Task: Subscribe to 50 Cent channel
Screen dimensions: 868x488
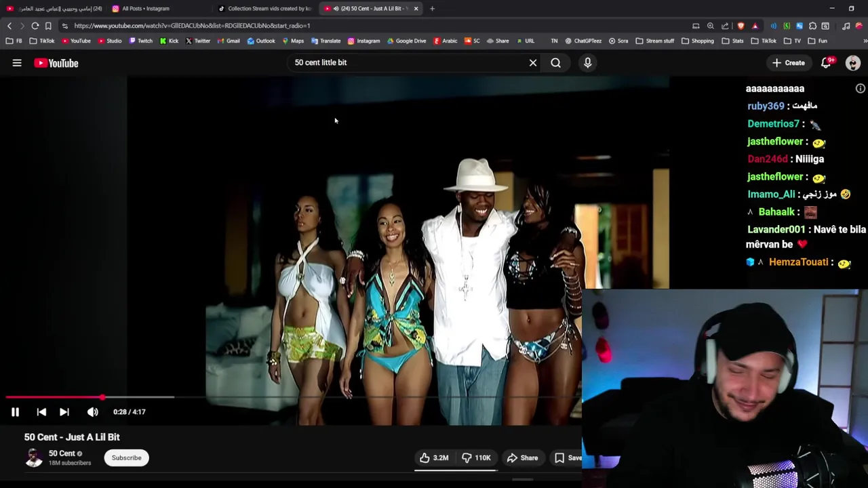Action: (127, 457)
